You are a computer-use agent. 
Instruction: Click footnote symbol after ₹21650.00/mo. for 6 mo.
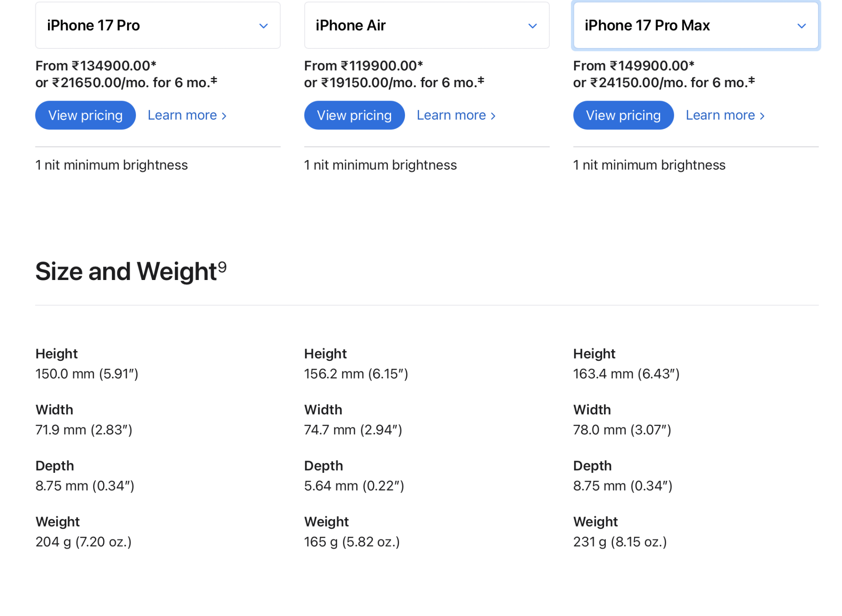(214, 80)
